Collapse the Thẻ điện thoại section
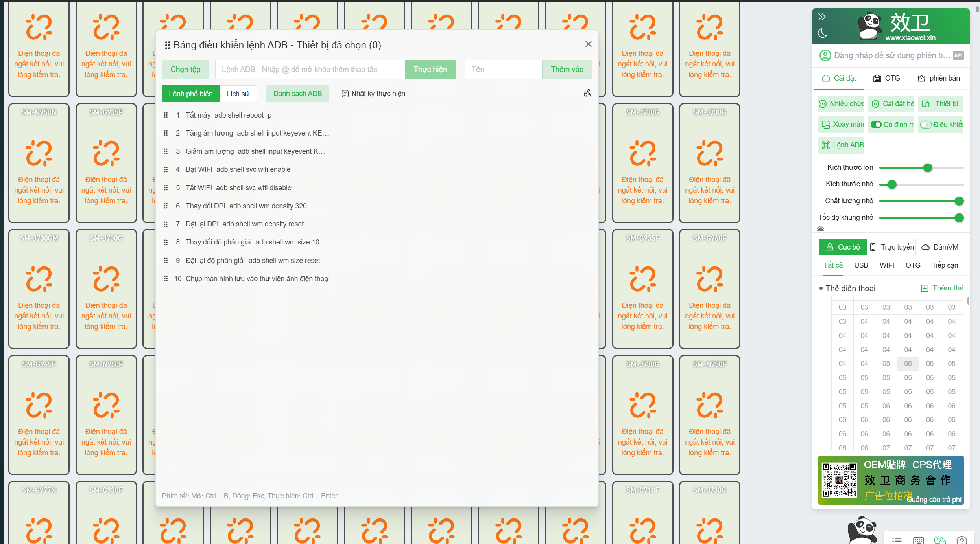The width and height of the screenshot is (980, 544). point(821,289)
